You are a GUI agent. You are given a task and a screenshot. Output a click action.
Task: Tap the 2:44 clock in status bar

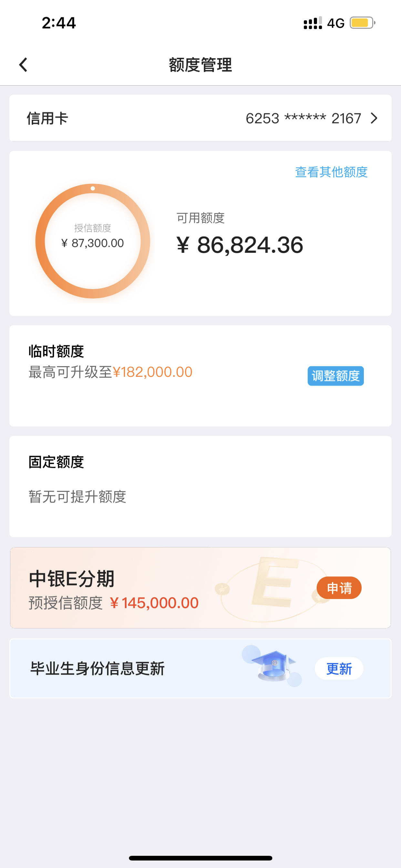[59, 23]
